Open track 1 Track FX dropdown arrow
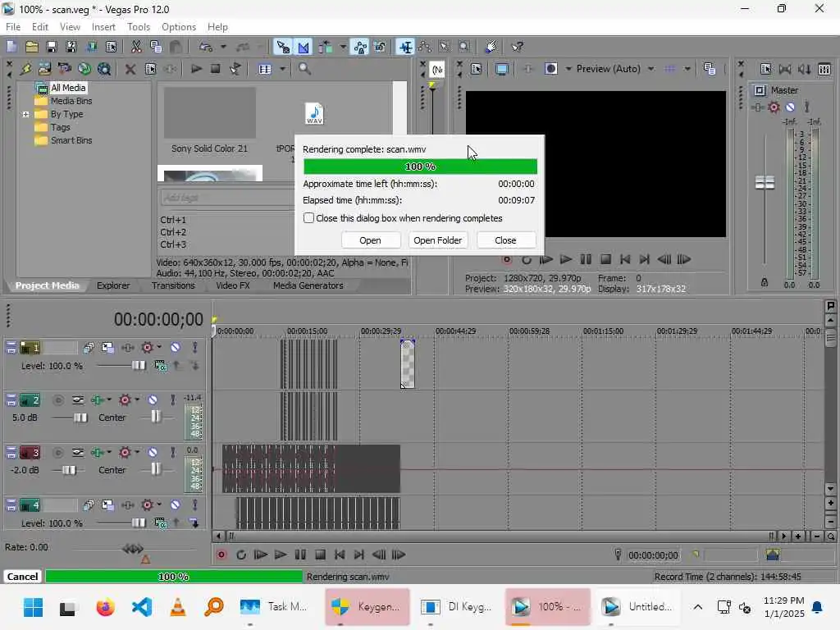The height and width of the screenshot is (630, 840). 159,347
